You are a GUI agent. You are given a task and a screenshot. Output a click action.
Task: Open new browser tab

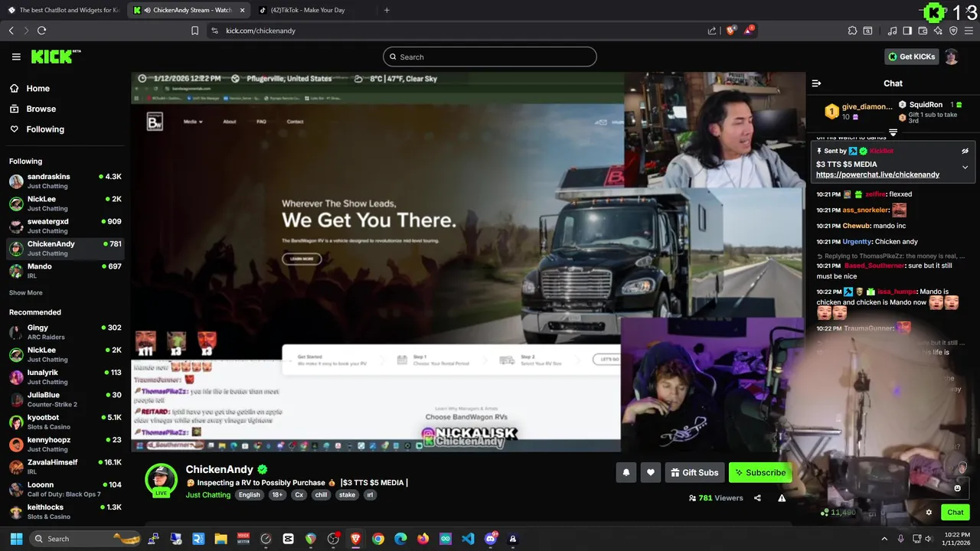tap(387, 10)
